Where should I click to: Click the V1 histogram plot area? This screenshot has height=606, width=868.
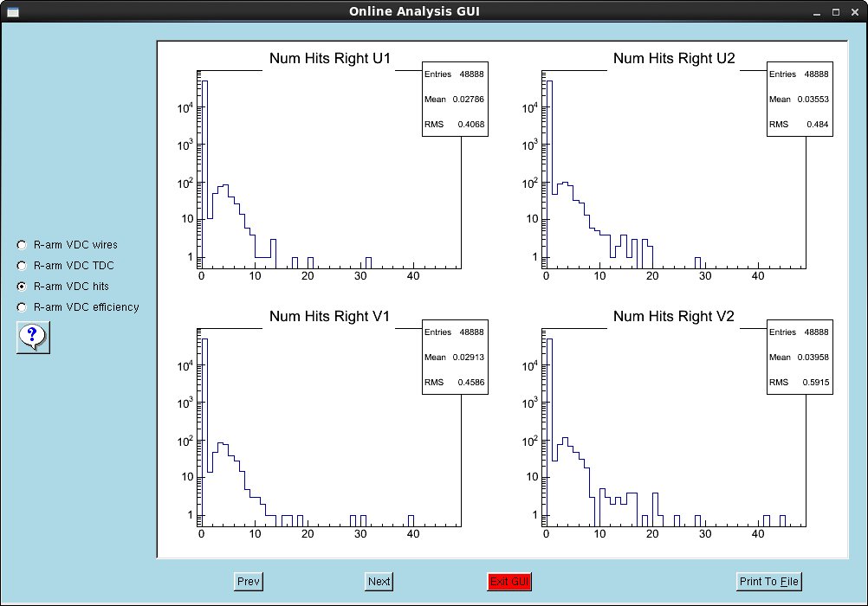point(331,428)
